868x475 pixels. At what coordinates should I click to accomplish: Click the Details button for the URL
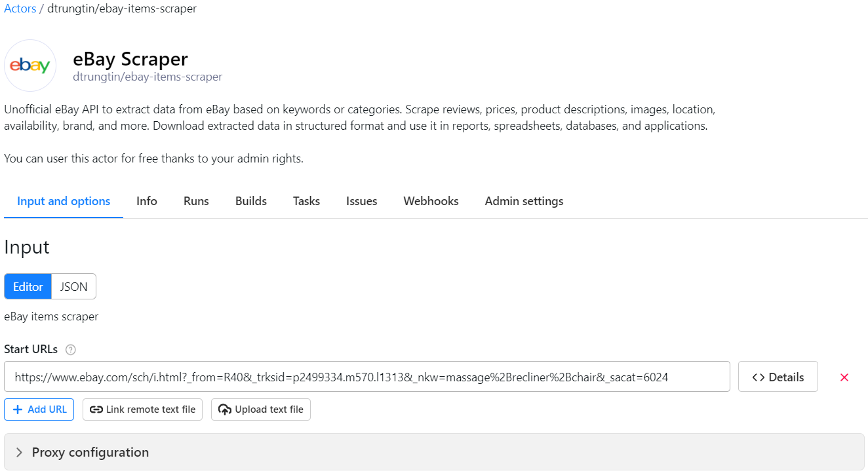pos(778,377)
